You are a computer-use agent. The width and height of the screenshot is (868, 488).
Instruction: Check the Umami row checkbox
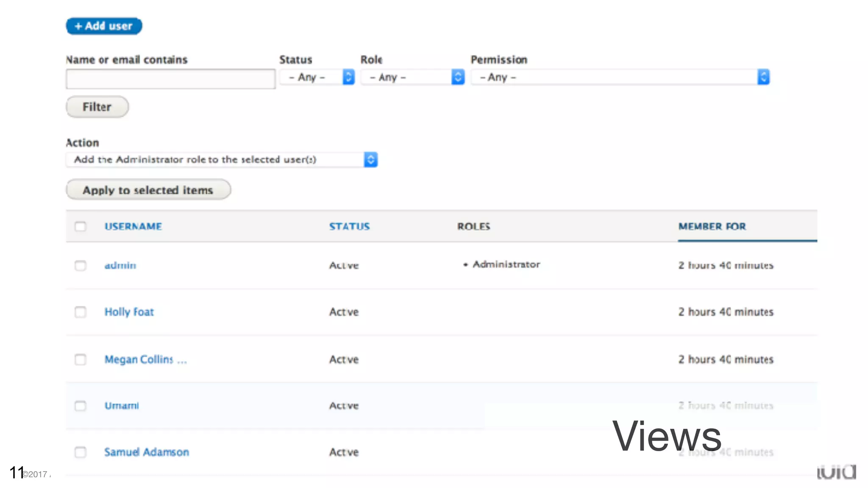pos(81,406)
